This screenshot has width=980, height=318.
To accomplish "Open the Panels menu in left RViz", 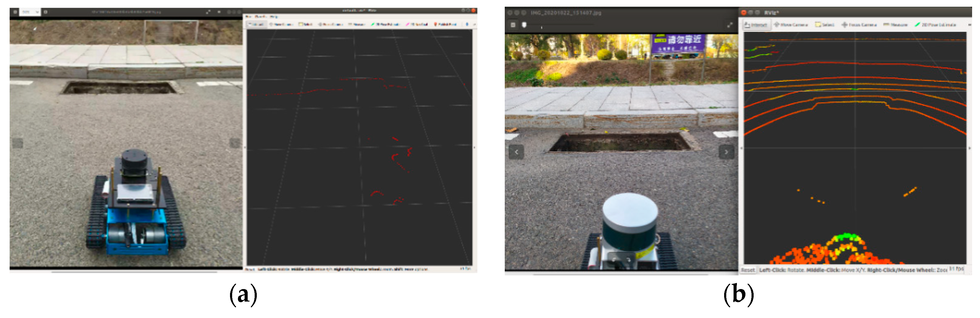I will tap(261, 17).
